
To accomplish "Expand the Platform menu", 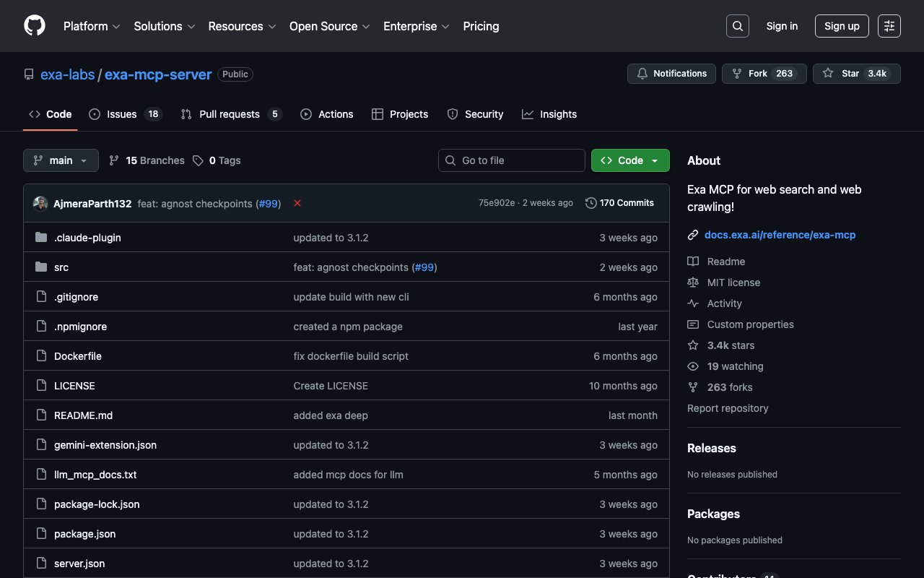I will click(x=92, y=26).
